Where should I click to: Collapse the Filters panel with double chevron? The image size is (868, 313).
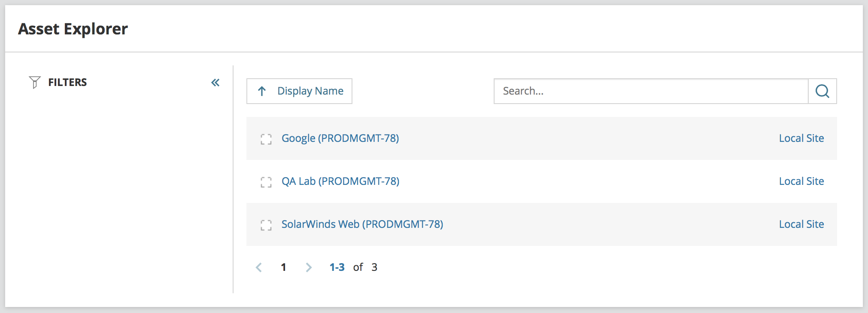(215, 83)
